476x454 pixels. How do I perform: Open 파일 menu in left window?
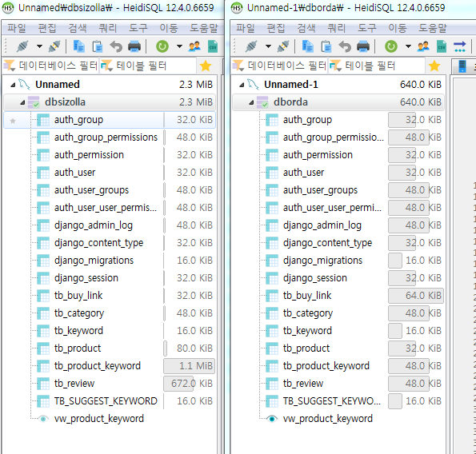pos(17,28)
